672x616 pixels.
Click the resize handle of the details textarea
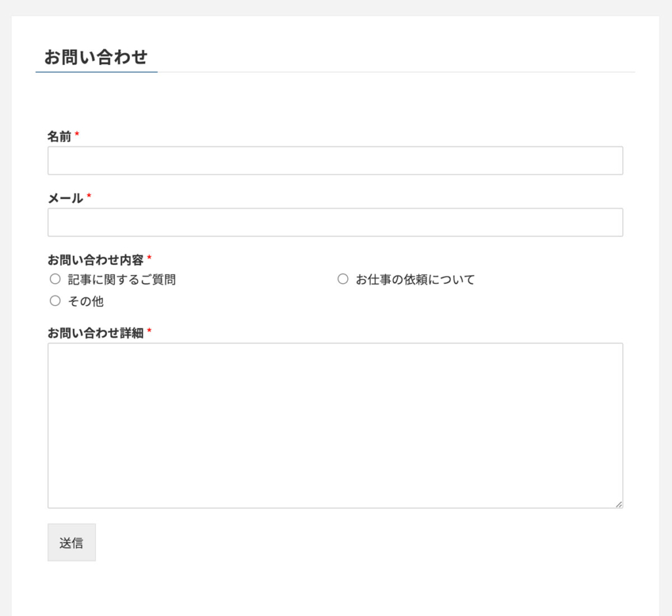click(618, 504)
